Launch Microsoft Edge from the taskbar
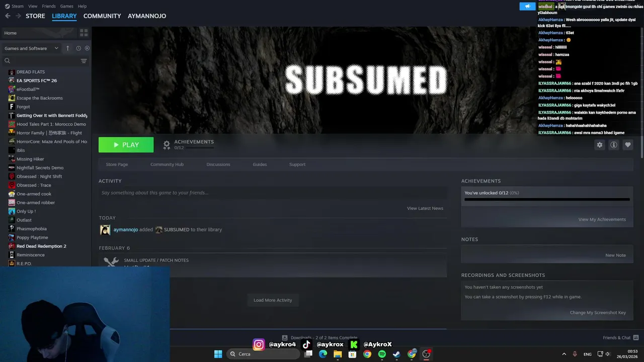Viewport: 644px width, 362px height. coord(323,354)
